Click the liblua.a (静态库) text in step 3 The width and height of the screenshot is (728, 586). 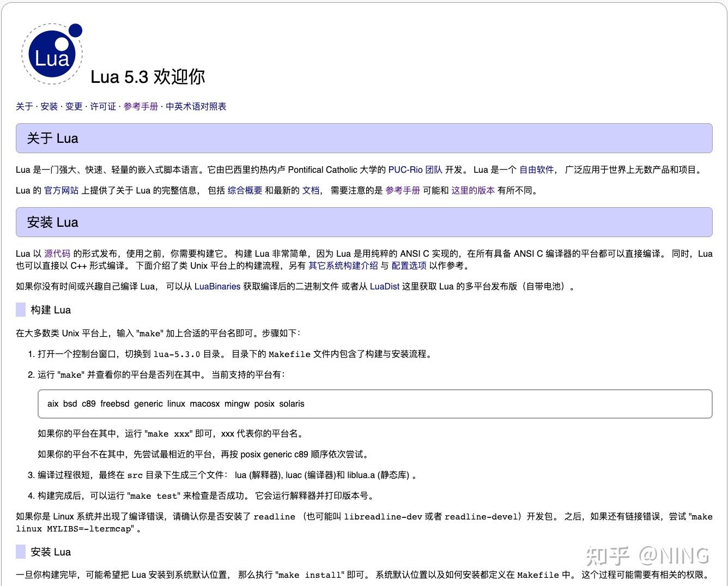378,475
